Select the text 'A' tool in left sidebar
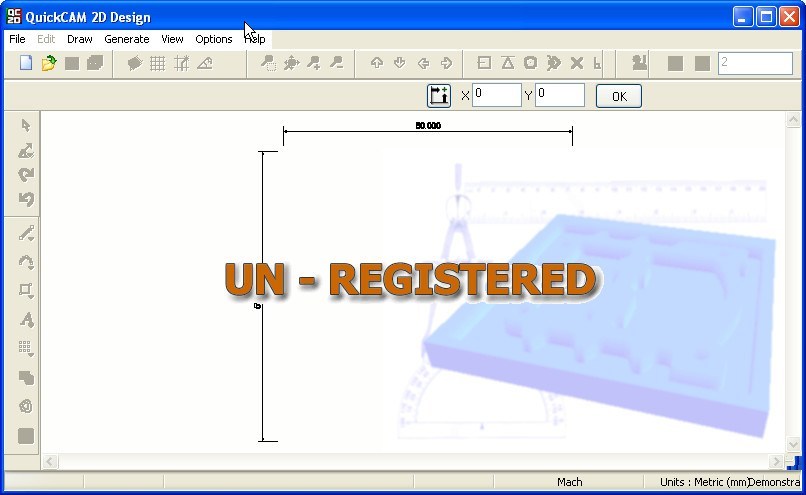806x495 pixels. 26,320
